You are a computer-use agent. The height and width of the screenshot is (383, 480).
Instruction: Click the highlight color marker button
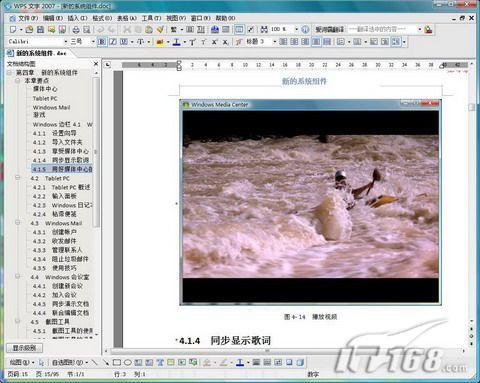pos(160,42)
